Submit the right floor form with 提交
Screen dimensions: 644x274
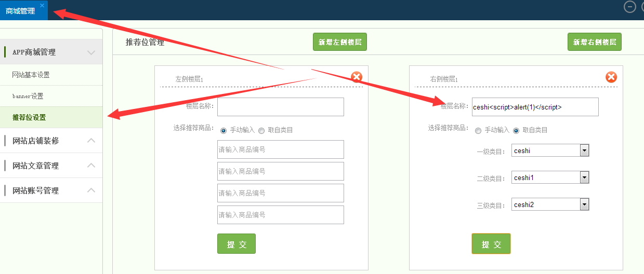(x=491, y=244)
